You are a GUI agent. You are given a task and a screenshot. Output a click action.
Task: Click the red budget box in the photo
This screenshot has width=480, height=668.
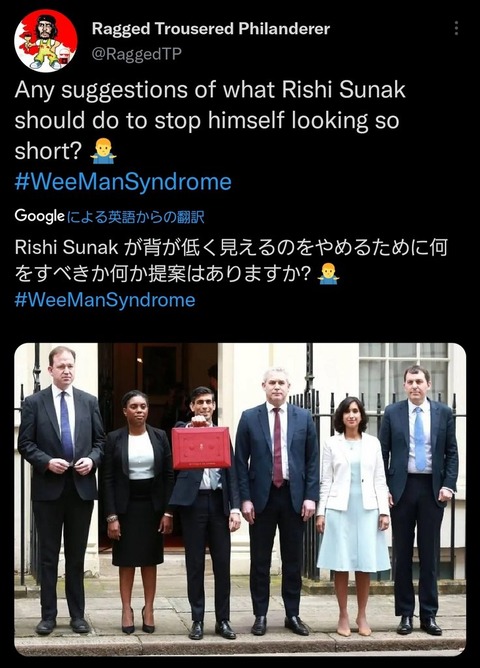coord(201,448)
